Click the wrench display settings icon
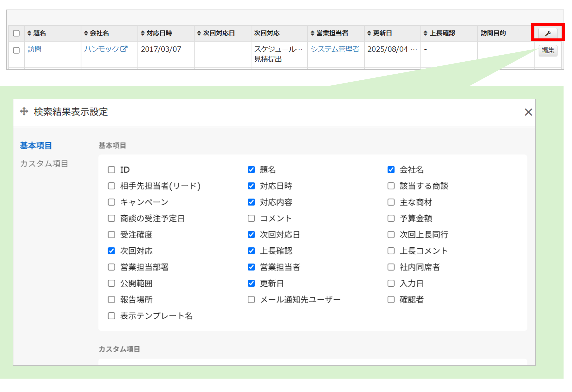The height and width of the screenshot is (392, 572). pyautogui.click(x=548, y=33)
